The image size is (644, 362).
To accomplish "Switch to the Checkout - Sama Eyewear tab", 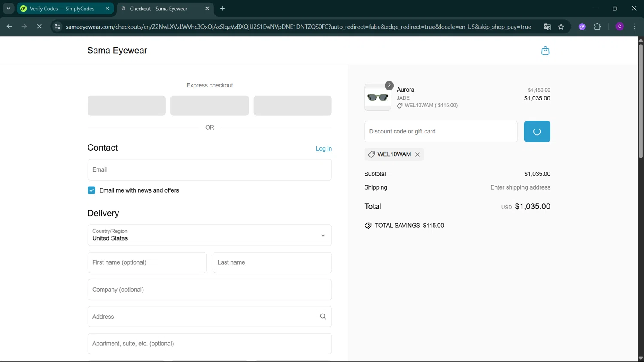I will pyautogui.click(x=158, y=9).
